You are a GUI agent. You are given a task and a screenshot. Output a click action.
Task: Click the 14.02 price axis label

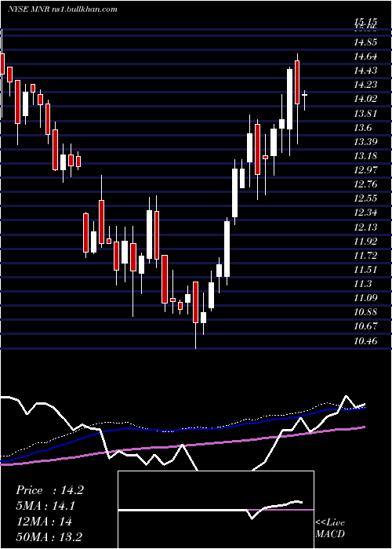pyautogui.click(x=365, y=99)
